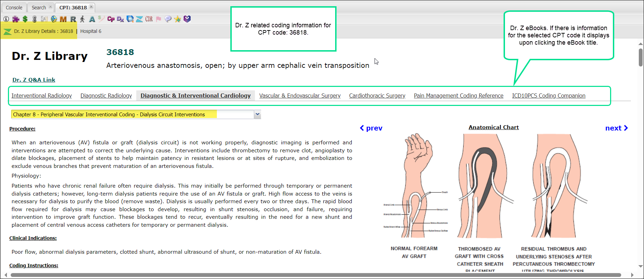Click the CDR toolbar icon
644x279 pixels.
[149, 19]
